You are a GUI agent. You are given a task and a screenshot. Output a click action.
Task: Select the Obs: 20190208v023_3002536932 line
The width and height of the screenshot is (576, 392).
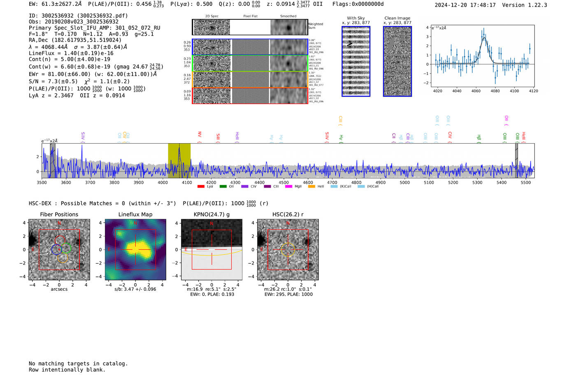tap(74, 22)
